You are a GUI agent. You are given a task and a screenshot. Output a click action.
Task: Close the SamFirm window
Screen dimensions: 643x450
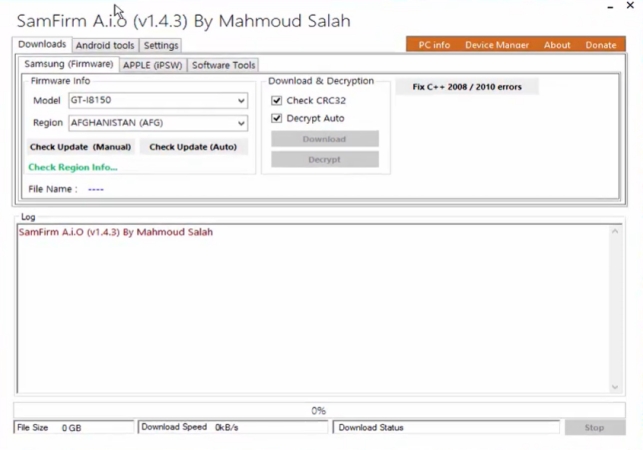630,6
